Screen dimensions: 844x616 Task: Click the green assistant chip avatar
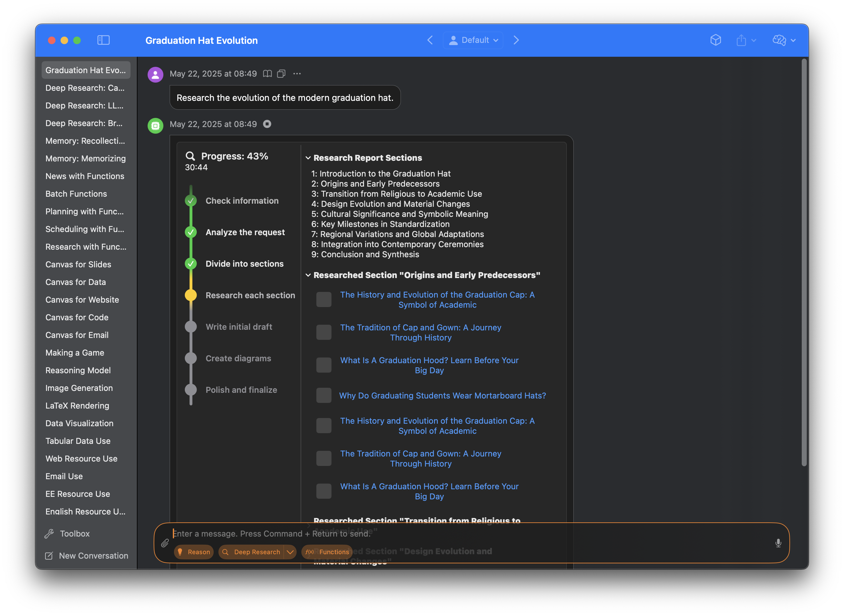pos(155,126)
